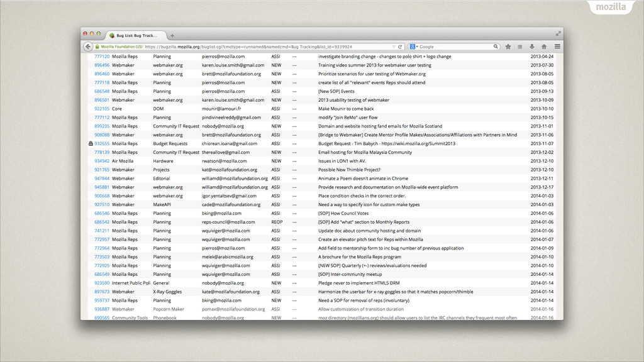Open bug 897673 link
This screenshot has width=644, height=362.
coord(102,292)
